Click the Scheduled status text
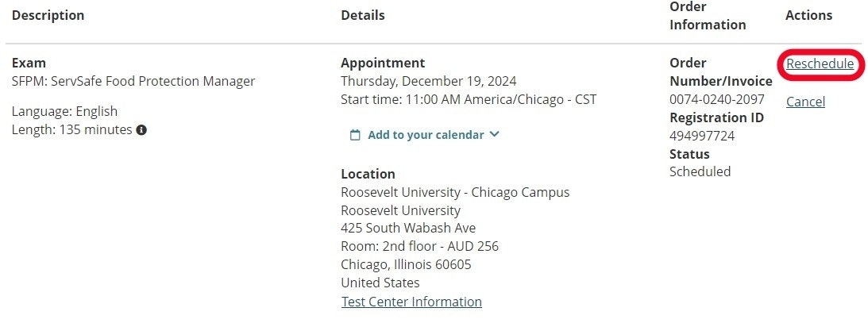This screenshot has width=868, height=327. pyautogui.click(x=700, y=171)
